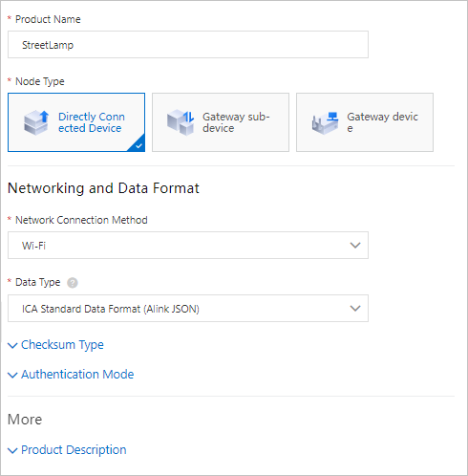Viewport: 468px width, 476px height.
Task: Select Gateway device node type
Action: (x=365, y=122)
